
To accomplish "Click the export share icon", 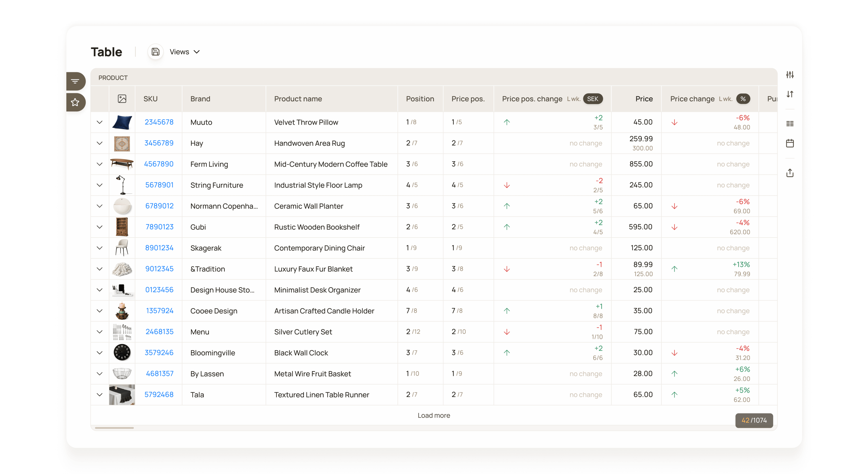I will tap(790, 173).
